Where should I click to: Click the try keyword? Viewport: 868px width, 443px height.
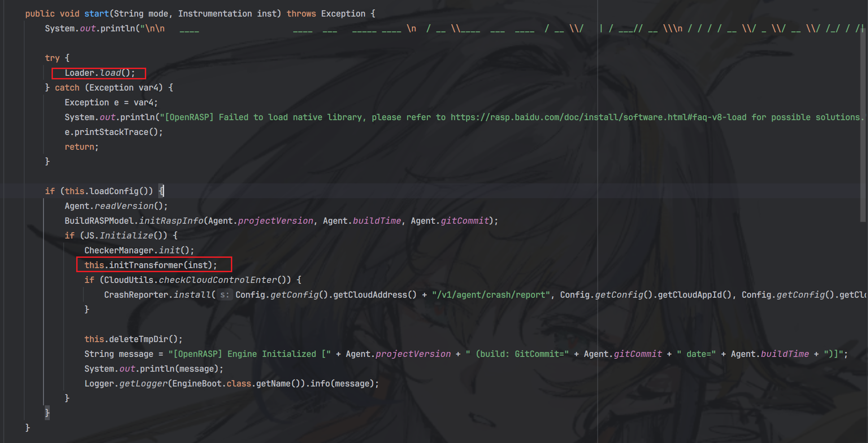(52, 58)
